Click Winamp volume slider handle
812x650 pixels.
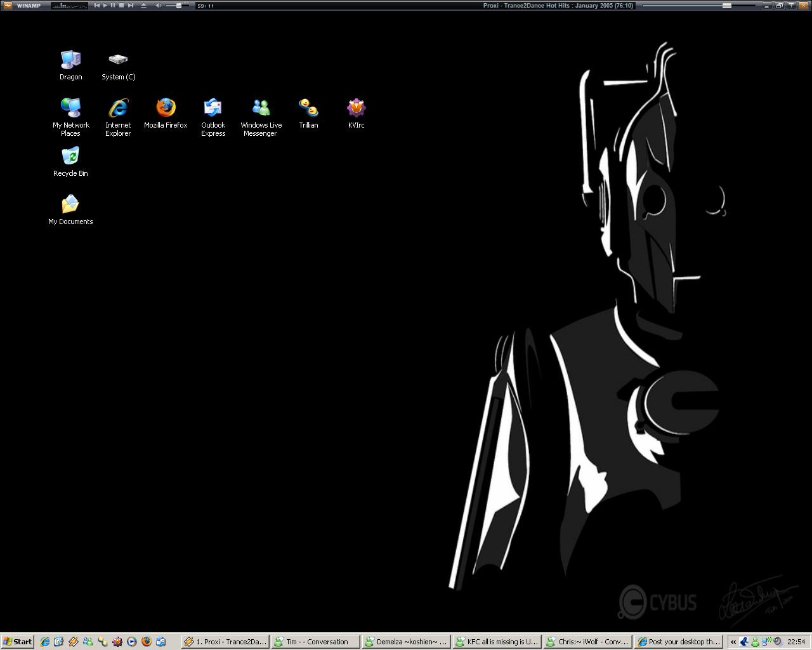point(179,6)
